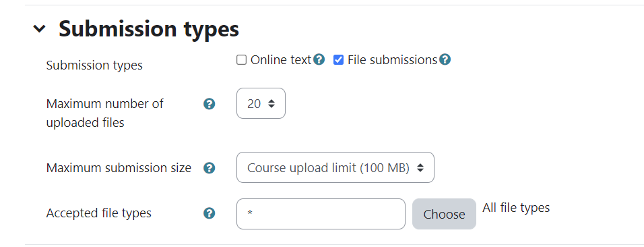Click the Submission types section heading

pyautogui.click(x=149, y=29)
